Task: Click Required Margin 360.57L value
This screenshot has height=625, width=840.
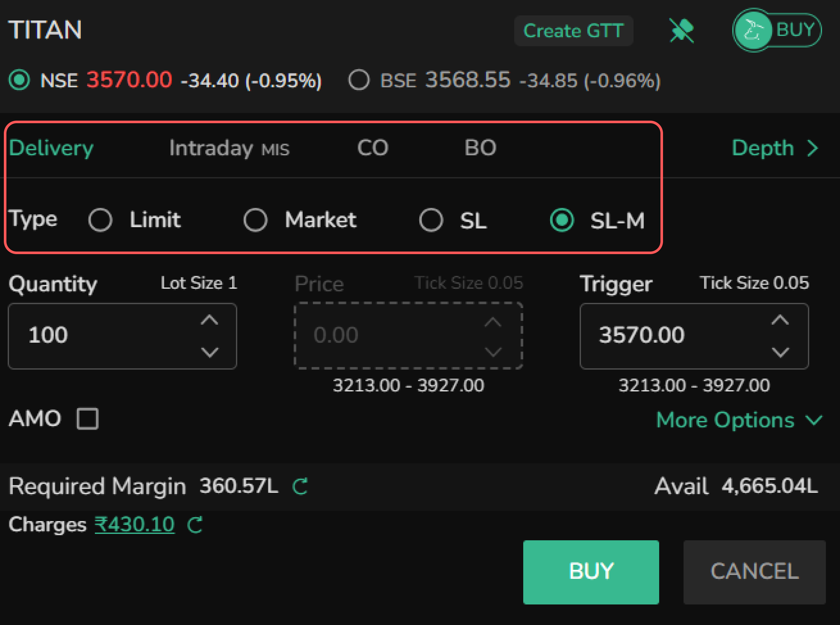Action: (239, 486)
